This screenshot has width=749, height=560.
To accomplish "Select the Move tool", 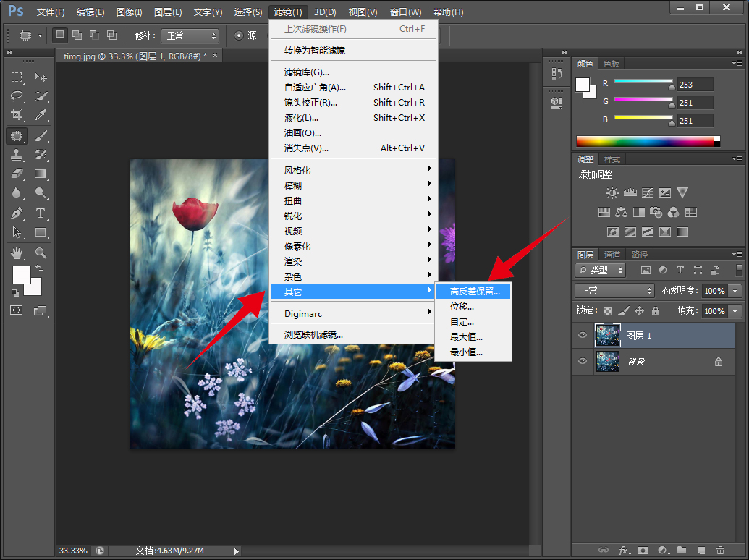I will point(41,77).
